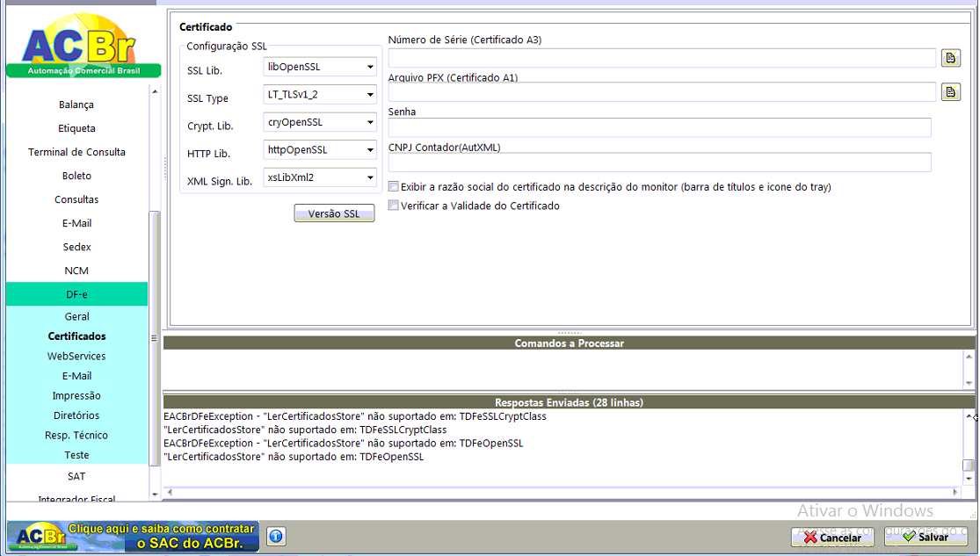This screenshot has width=980, height=556.
Task: Select Etiqueta in the sidebar
Action: coord(76,128)
